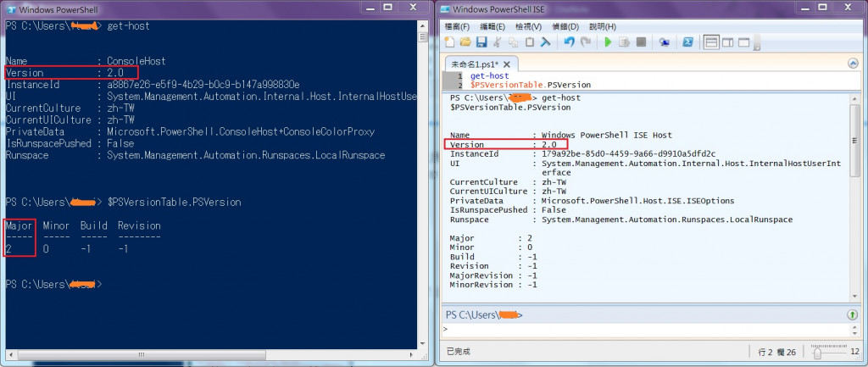Select the 未命名1.ps1* script tab
This screenshot has width=868, height=367.
tap(481, 64)
